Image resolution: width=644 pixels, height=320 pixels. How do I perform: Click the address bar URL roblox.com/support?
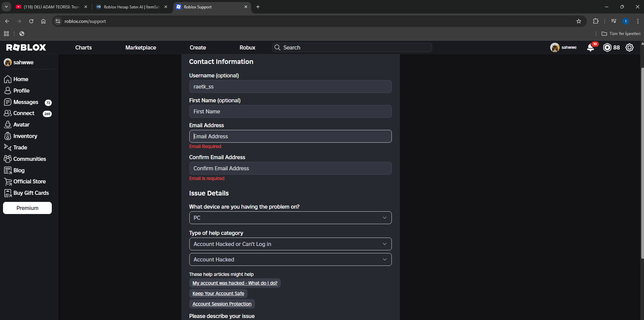point(85,21)
